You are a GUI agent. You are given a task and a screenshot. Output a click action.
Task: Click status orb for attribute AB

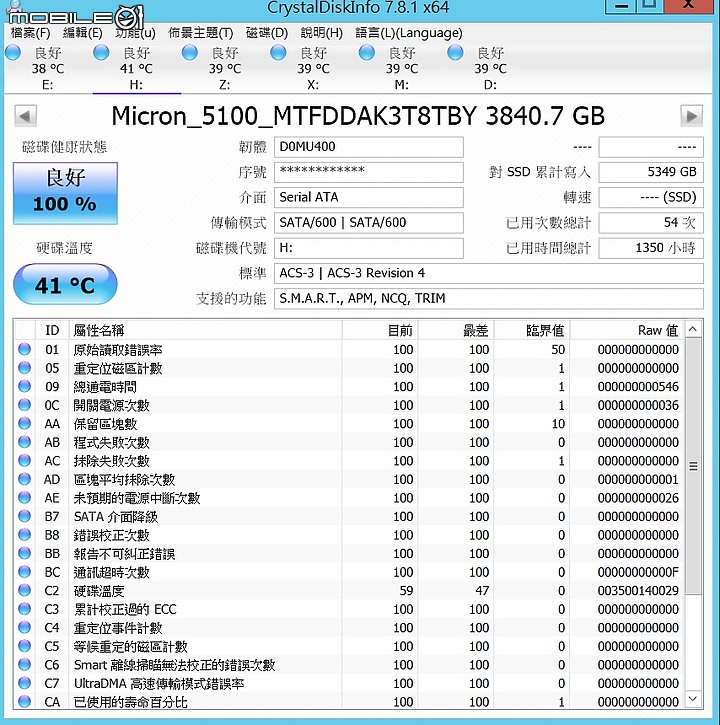(x=25, y=442)
